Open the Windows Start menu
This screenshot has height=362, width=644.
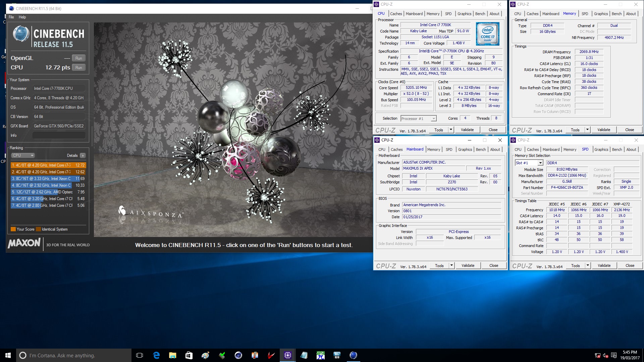point(8,355)
